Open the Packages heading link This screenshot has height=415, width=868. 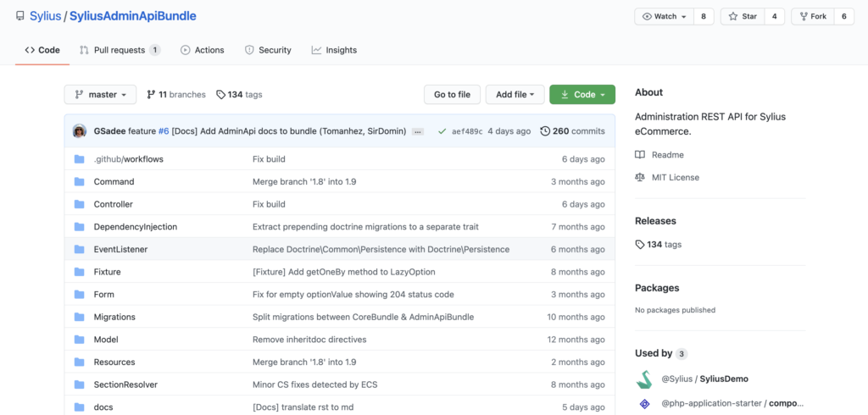[657, 288]
